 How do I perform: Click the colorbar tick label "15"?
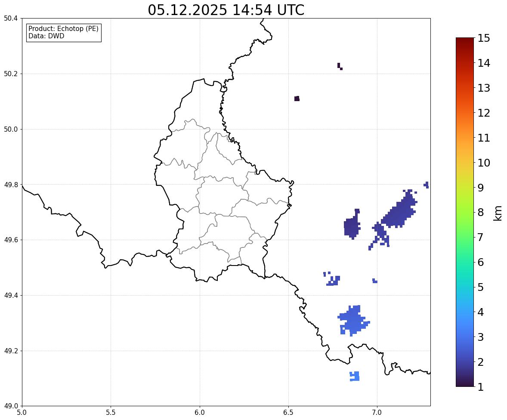click(484, 38)
